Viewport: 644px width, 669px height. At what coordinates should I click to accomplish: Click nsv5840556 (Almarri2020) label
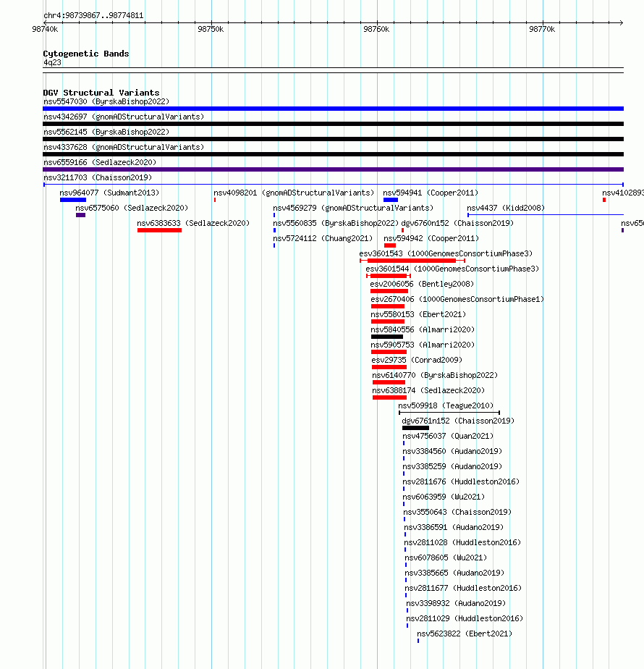(x=423, y=330)
